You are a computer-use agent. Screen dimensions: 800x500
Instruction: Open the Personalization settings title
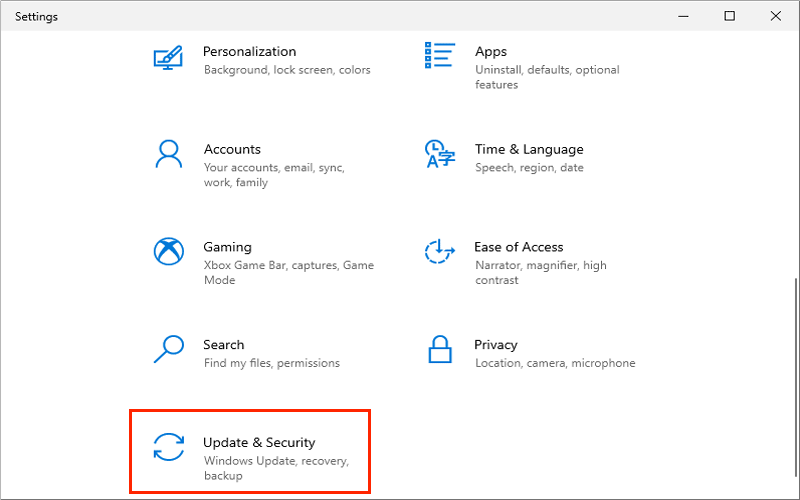click(249, 52)
